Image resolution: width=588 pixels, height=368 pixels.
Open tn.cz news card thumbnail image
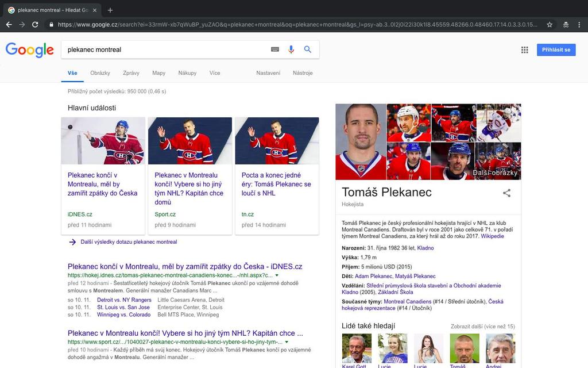(277, 141)
